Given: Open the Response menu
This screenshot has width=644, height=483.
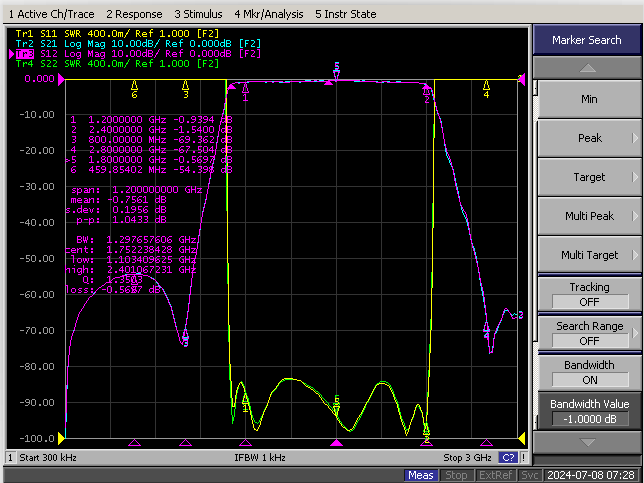Looking at the screenshot, I should [x=134, y=14].
